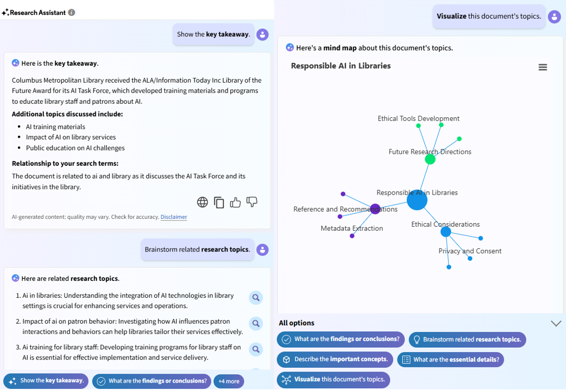Open the AI content Disclaimer link

click(174, 217)
